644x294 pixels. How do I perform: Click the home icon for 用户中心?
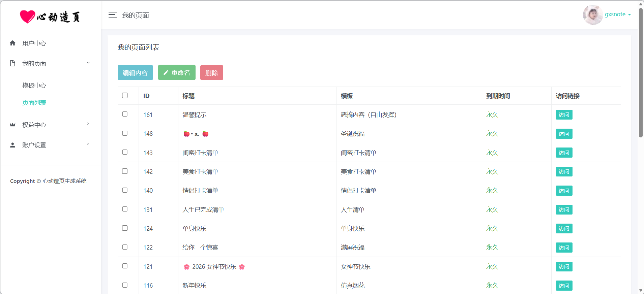click(13, 43)
